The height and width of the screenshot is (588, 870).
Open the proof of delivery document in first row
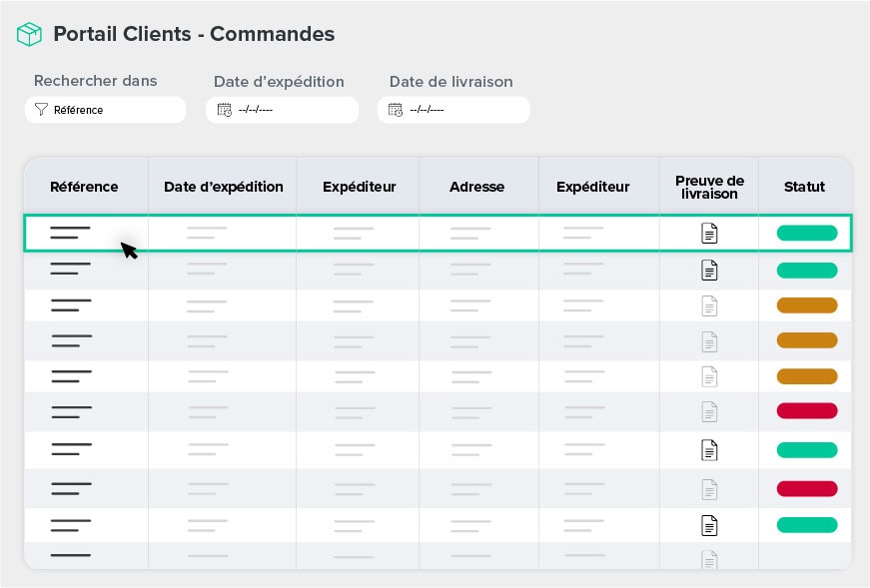[x=709, y=233]
